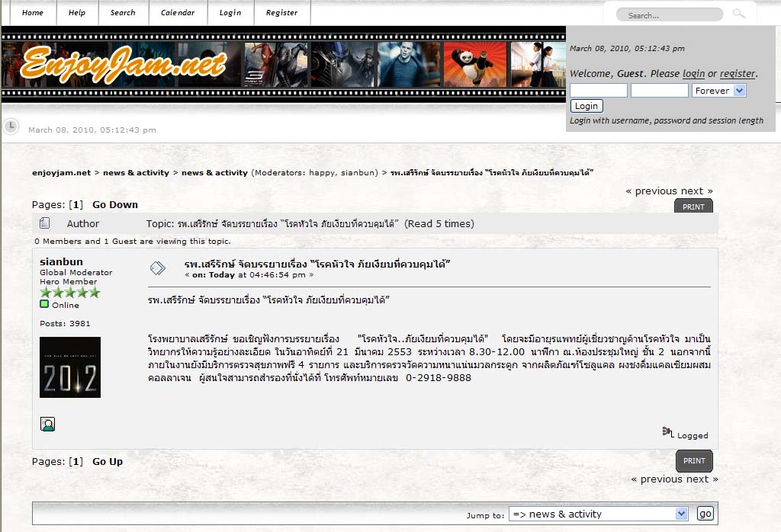
Task: Click the phone number 0-2918-9888
Action: tap(439, 378)
